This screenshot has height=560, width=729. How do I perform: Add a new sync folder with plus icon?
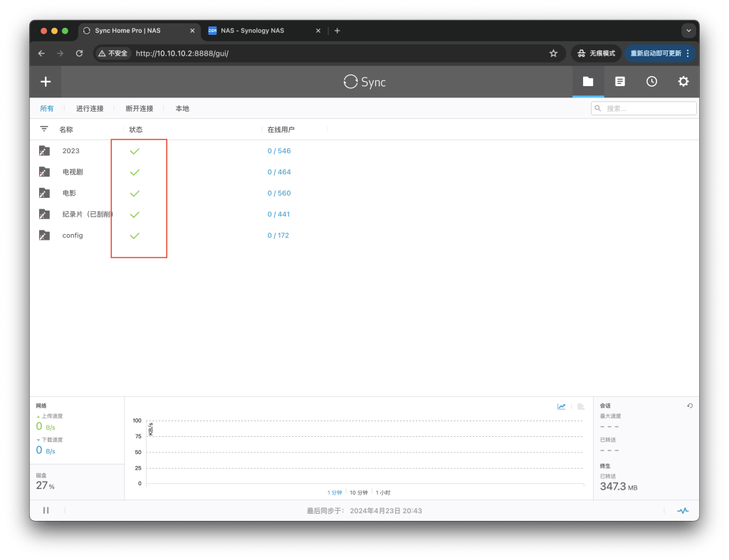pyautogui.click(x=46, y=82)
